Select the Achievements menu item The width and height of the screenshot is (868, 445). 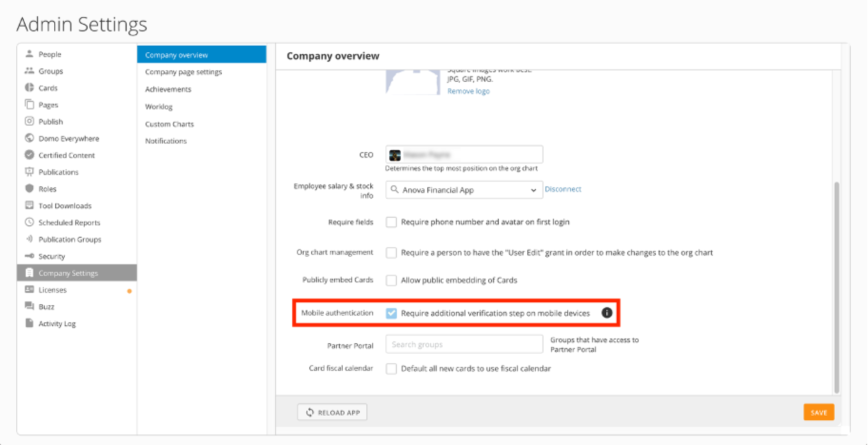coord(168,89)
